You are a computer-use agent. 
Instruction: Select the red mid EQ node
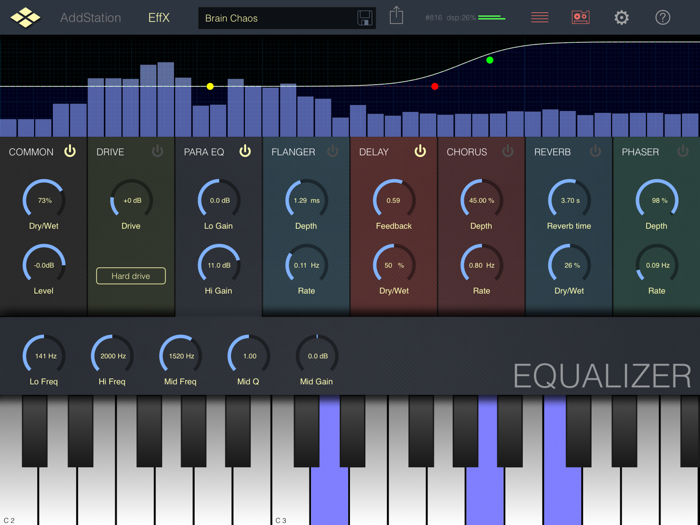point(435,86)
